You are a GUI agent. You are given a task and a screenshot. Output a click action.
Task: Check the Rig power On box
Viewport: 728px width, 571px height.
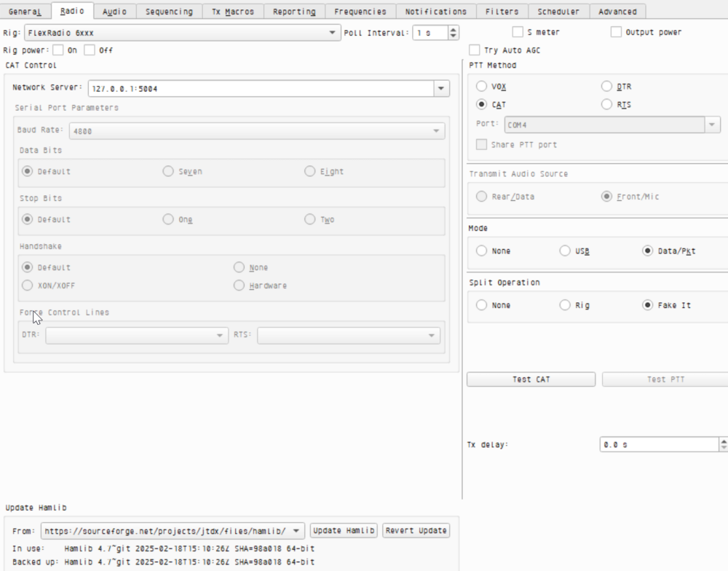[x=58, y=50]
